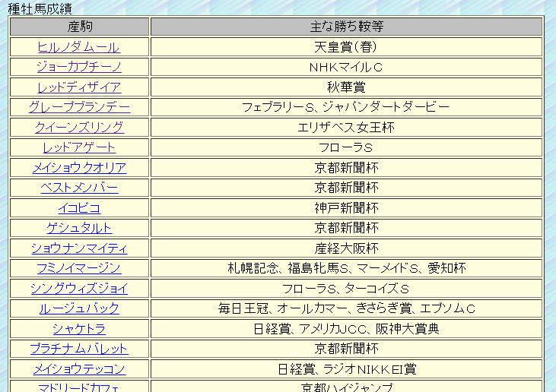556x392 pixels.
Task: Open the レッドアゲート link
Action: (79, 147)
